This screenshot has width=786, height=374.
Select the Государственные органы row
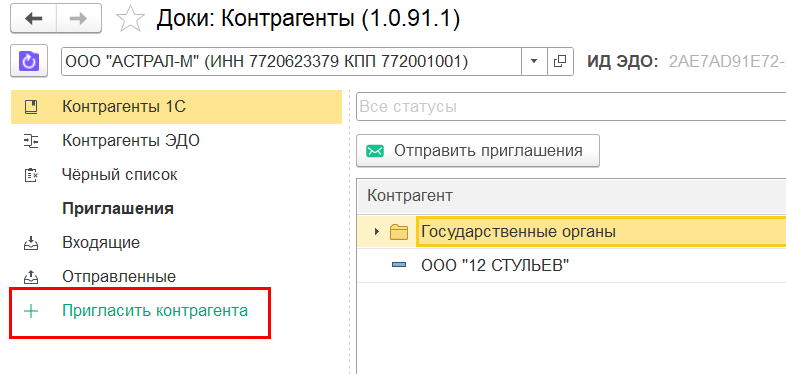pyautogui.click(x=571, y=232)
